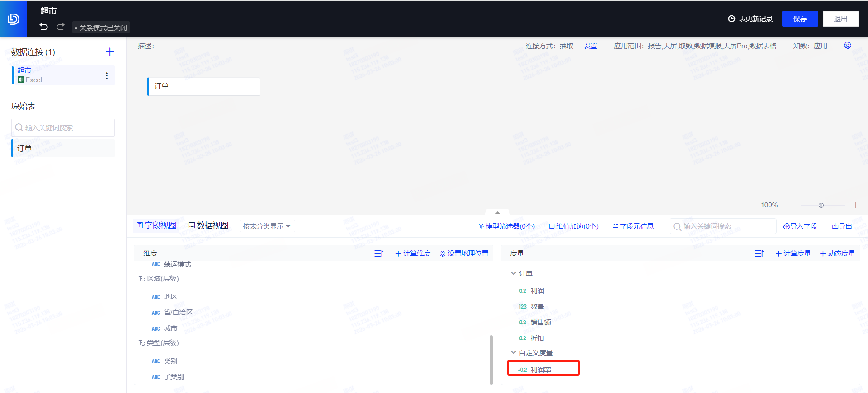Collapse the 自定义度量 group
This screenshot has width=868, height=393.
click(513, 352)
